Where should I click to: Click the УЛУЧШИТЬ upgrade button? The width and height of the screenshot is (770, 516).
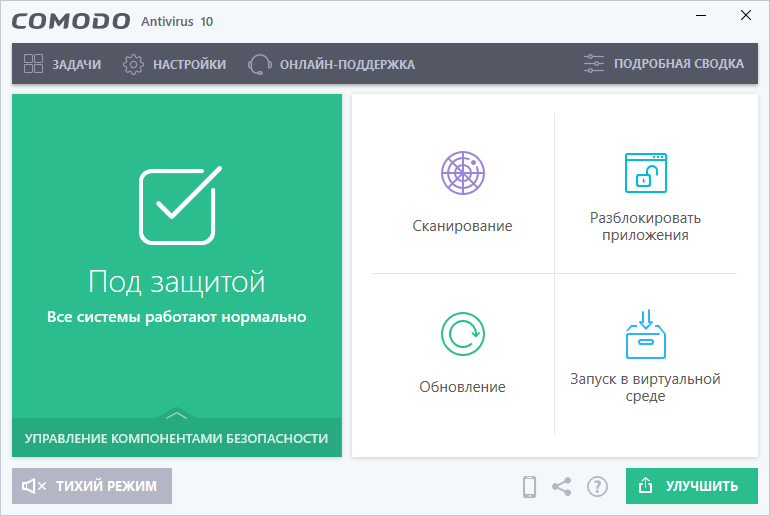click(x=691, y=486)
